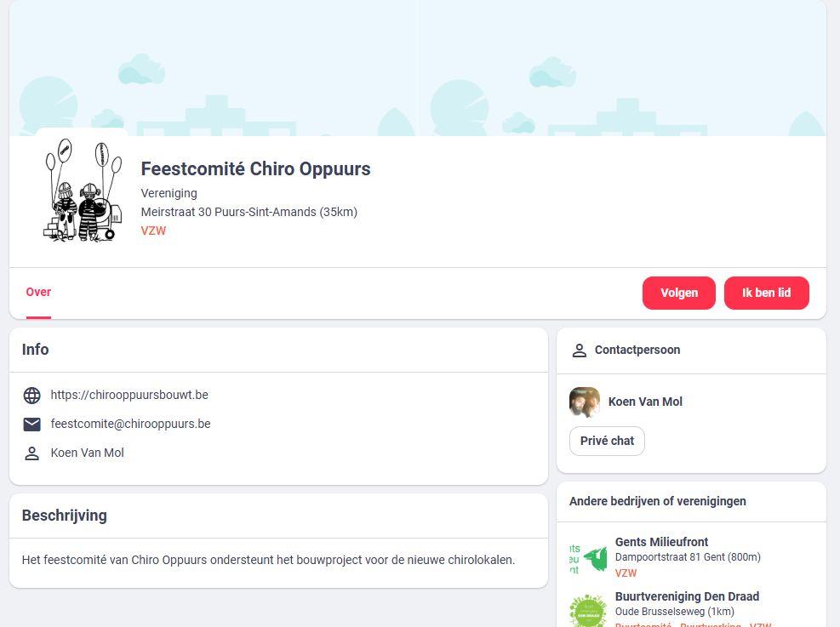Click the VZW tag under Feestcomité
Screen dimensions: 840x627
153,231
